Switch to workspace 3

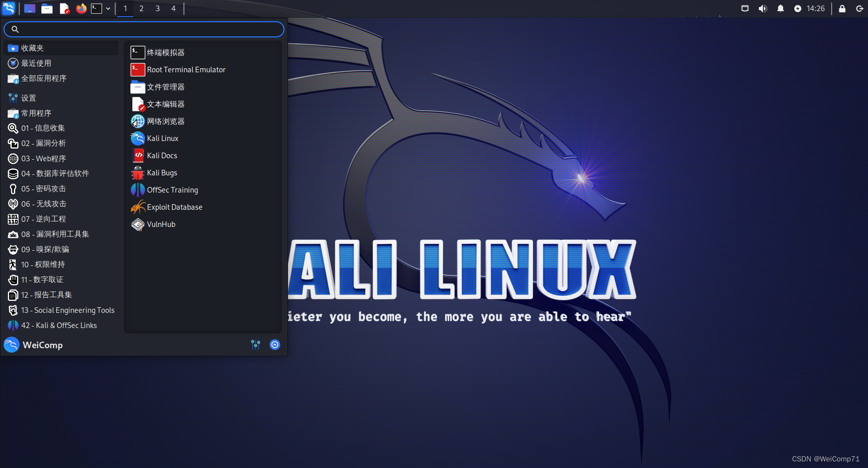(158, 9)
